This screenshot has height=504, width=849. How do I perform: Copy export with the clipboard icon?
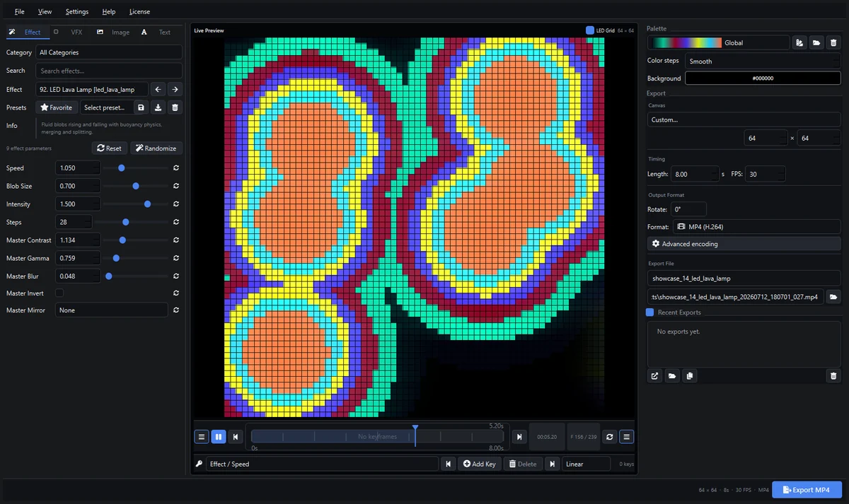690,376
